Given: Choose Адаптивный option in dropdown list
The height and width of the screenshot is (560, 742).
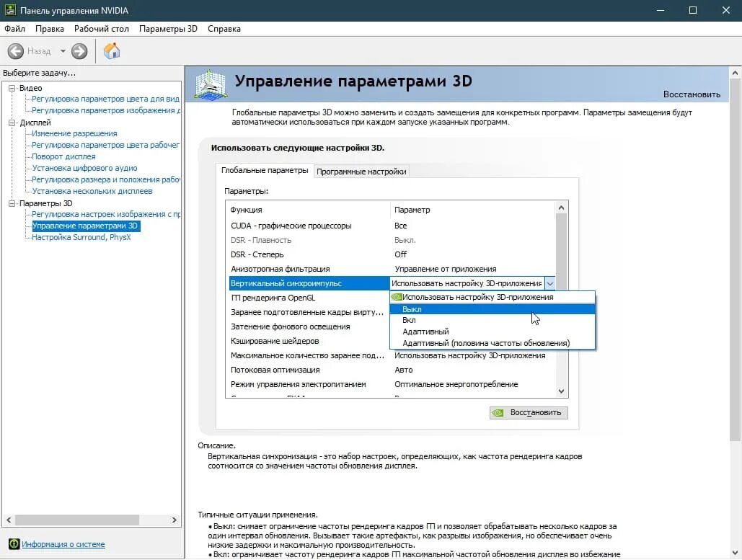Looking at the screenshot, I should coord(492,332).
